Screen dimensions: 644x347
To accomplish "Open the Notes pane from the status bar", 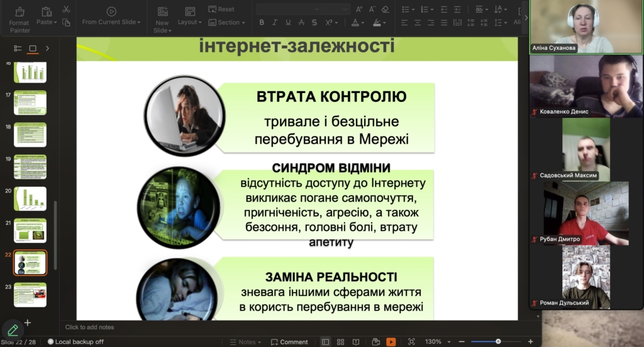I will (x=247, y=342).
